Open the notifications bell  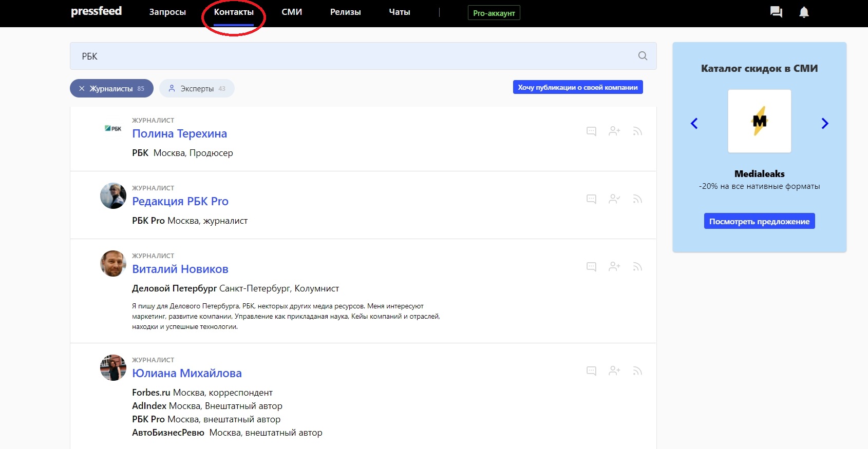point(804,12)
